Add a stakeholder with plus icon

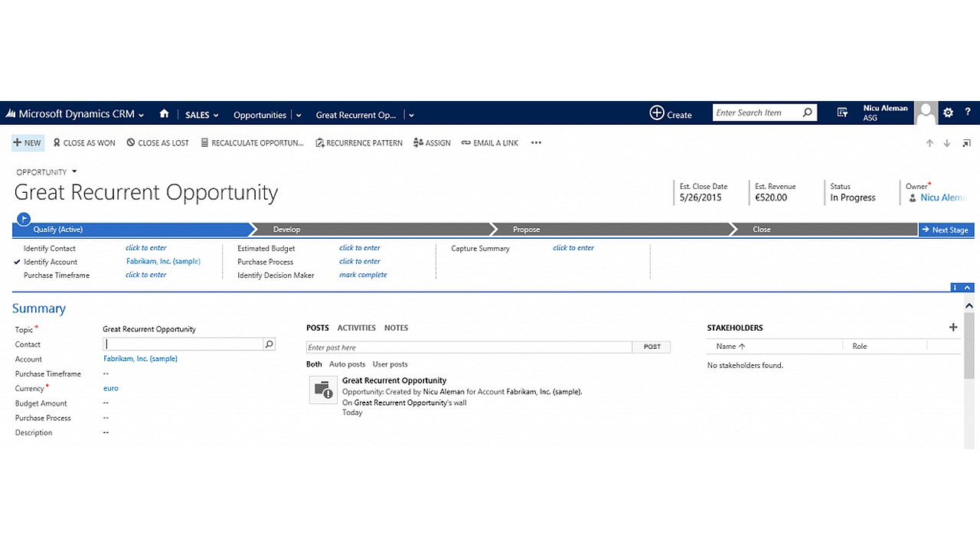point(953,327)
